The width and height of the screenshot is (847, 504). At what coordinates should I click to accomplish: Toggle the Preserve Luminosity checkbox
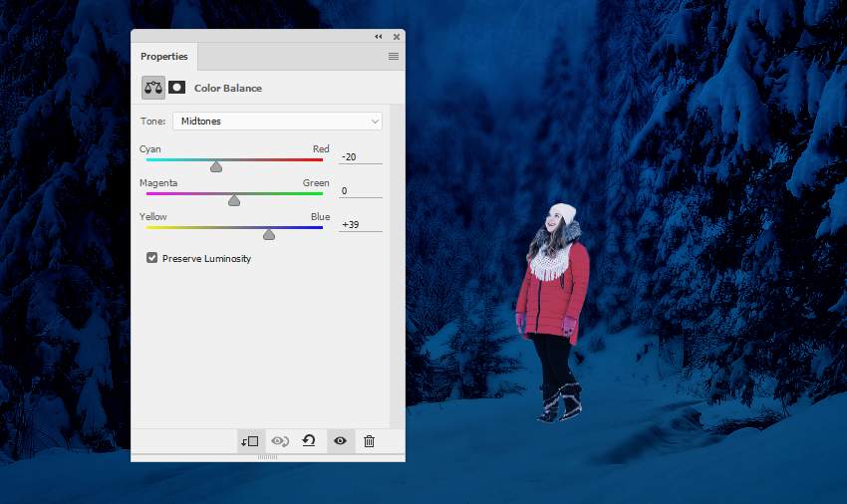click(151, 258)
